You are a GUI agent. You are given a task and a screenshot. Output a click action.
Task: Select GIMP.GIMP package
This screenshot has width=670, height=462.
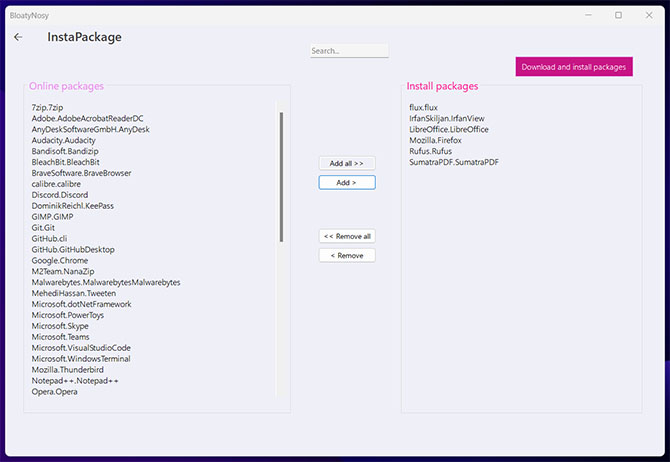click(x=53, y=217)
